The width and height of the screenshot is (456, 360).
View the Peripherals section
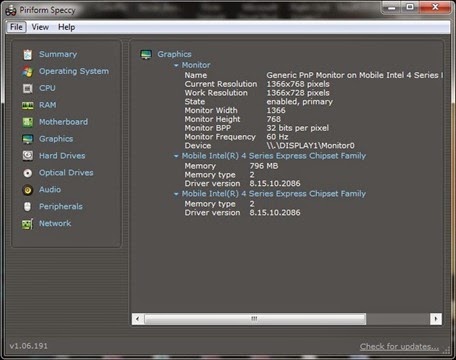coord(61,207)
